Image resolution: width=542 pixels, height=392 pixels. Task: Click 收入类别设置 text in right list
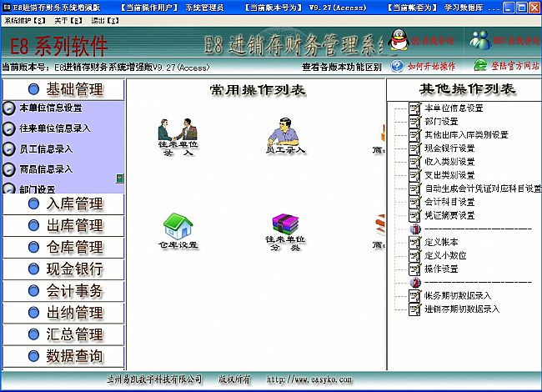(x=449, y=162)
